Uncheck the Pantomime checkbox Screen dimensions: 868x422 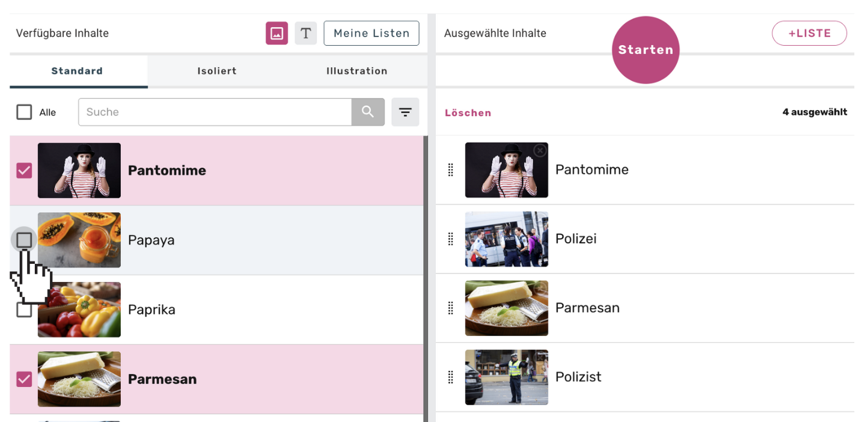coord(24,171)
